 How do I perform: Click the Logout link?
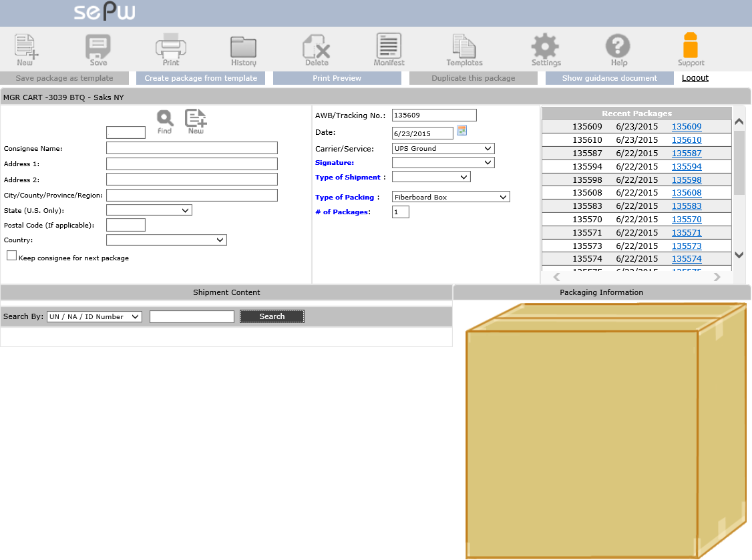695,78
